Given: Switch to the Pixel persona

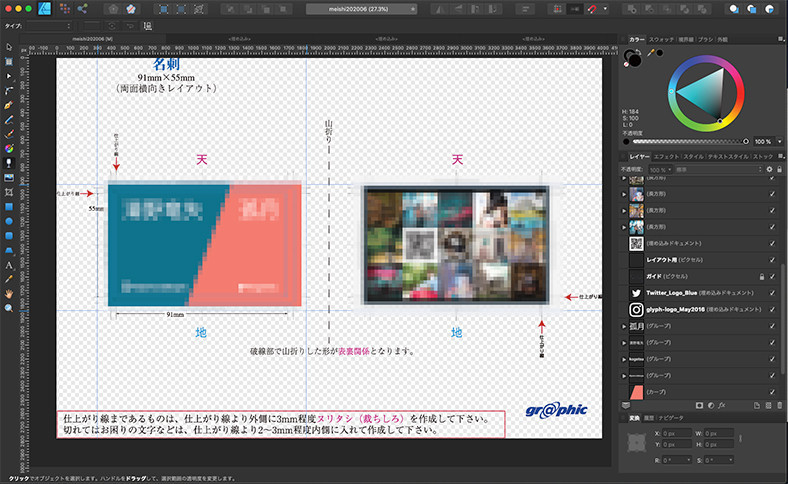Looking at the screenshot, I should [x=65, y=9].
